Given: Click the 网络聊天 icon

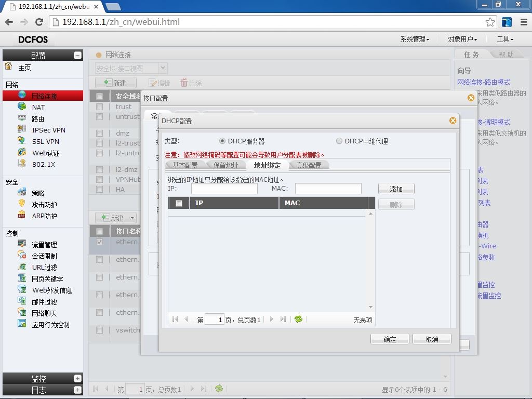Looking at the screenshot, I should click(x=22, y=312).
